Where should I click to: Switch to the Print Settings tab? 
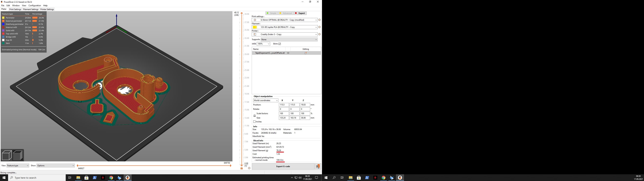click(15, 10)
